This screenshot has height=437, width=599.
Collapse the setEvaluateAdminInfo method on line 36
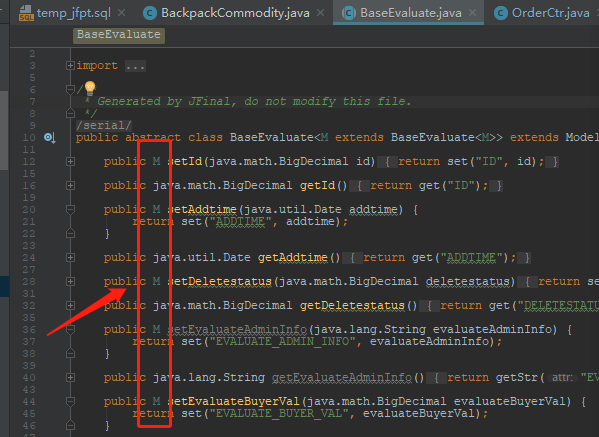pyautogui.click(x=70, y=329)
